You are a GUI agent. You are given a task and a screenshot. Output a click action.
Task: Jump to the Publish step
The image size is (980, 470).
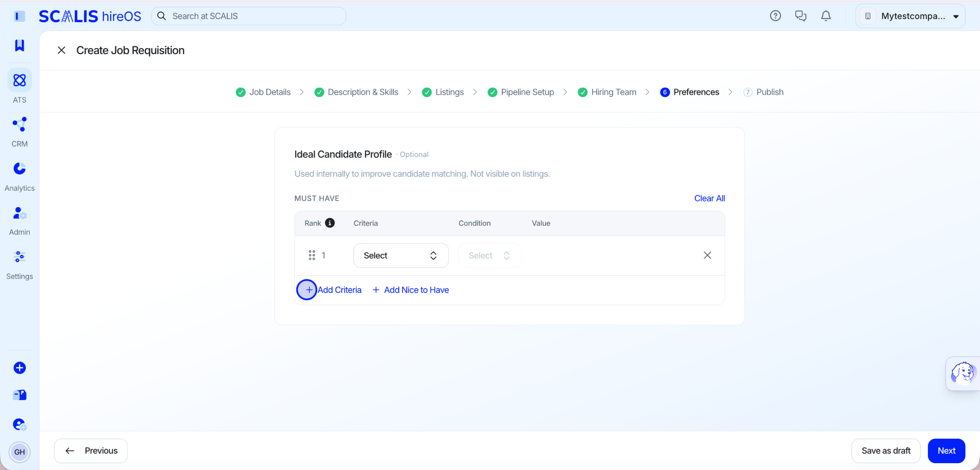click(764, 92)
